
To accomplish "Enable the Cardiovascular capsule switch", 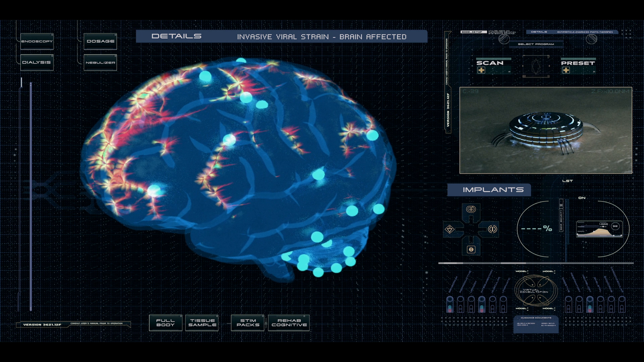I will pos(622,304).
